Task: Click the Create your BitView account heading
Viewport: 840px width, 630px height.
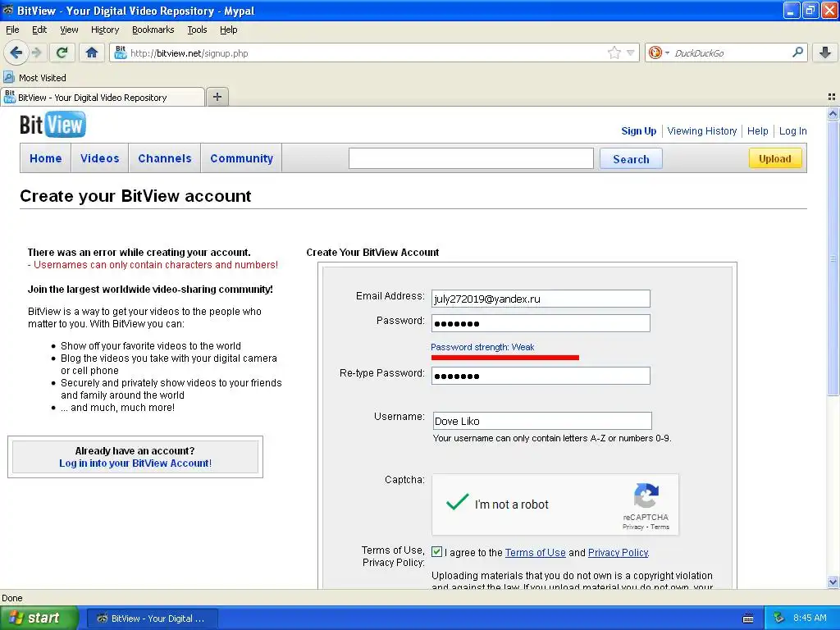Action: pyautogui.click(x=135, y=195)
